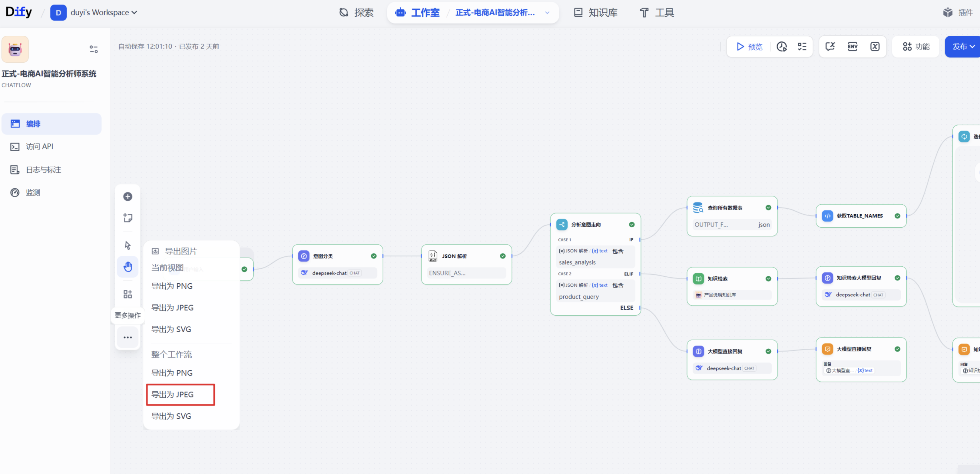980x474 pixels.
Task: Switch to pointer mode cursor icon
Action: 128,245
